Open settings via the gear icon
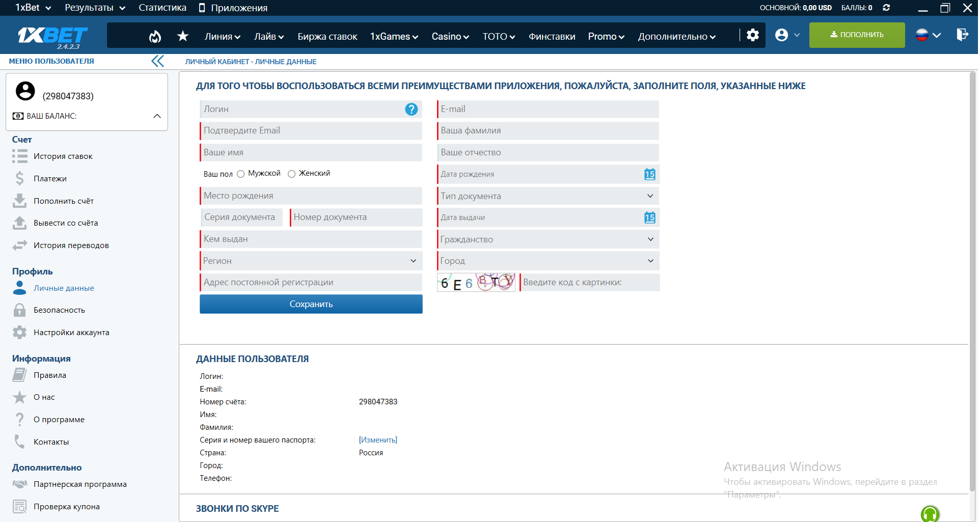Image resolution: width=980 pixels, height=522 pixels. click(x=752, y=35)
